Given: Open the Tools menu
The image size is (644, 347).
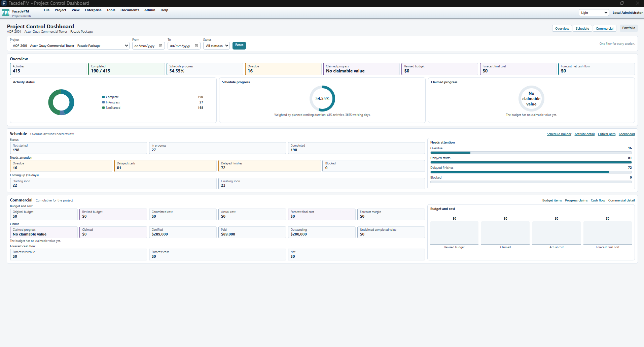Looking at the screenshot, I should coord(111,10).
